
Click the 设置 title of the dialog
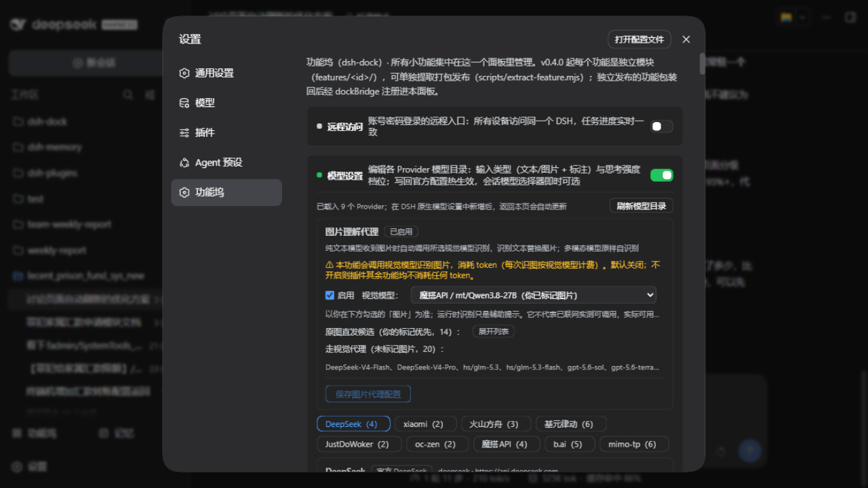190,39
